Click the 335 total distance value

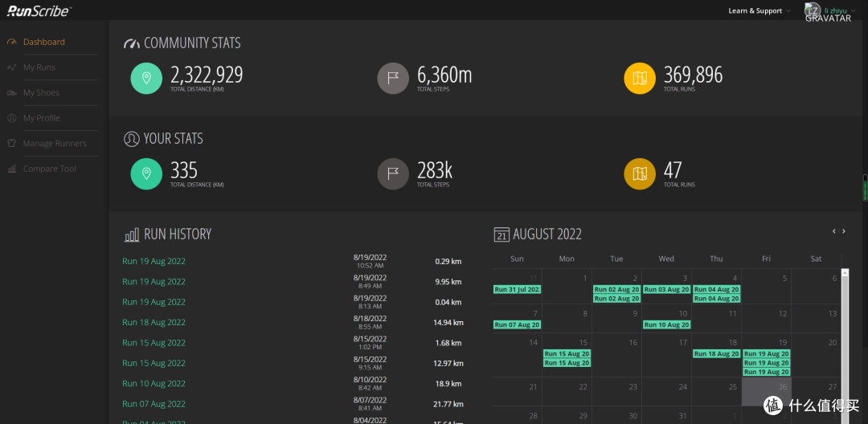184,171
